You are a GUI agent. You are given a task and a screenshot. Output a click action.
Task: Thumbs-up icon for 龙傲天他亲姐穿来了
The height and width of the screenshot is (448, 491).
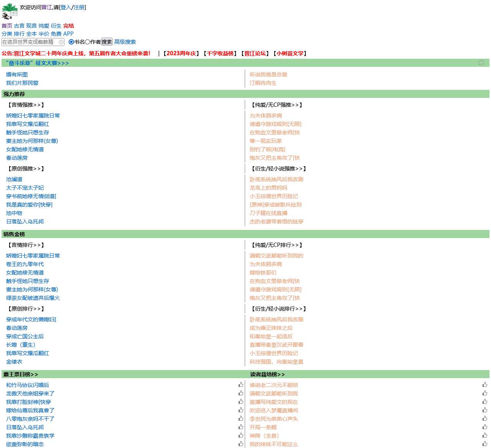click(x=241, y=393)
